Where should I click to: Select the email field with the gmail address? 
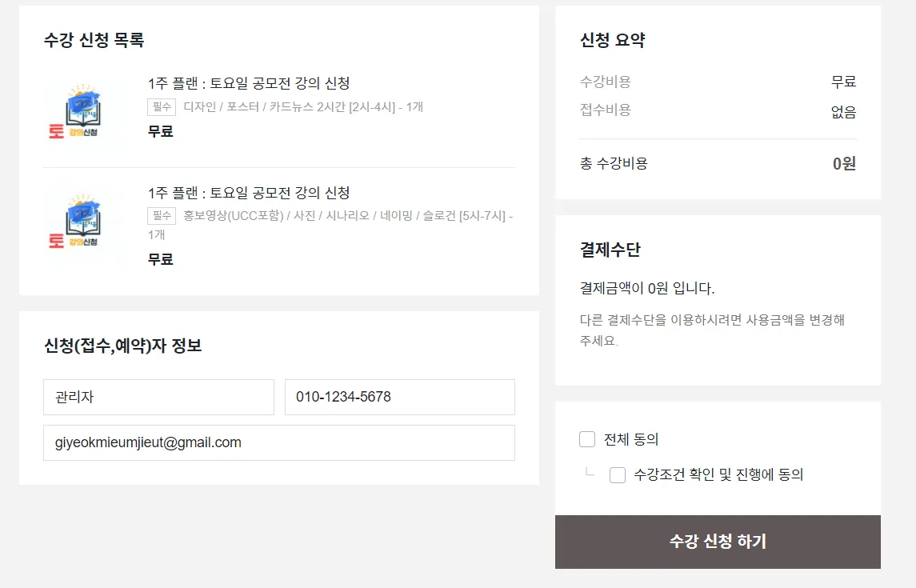[x=278, y=442]
